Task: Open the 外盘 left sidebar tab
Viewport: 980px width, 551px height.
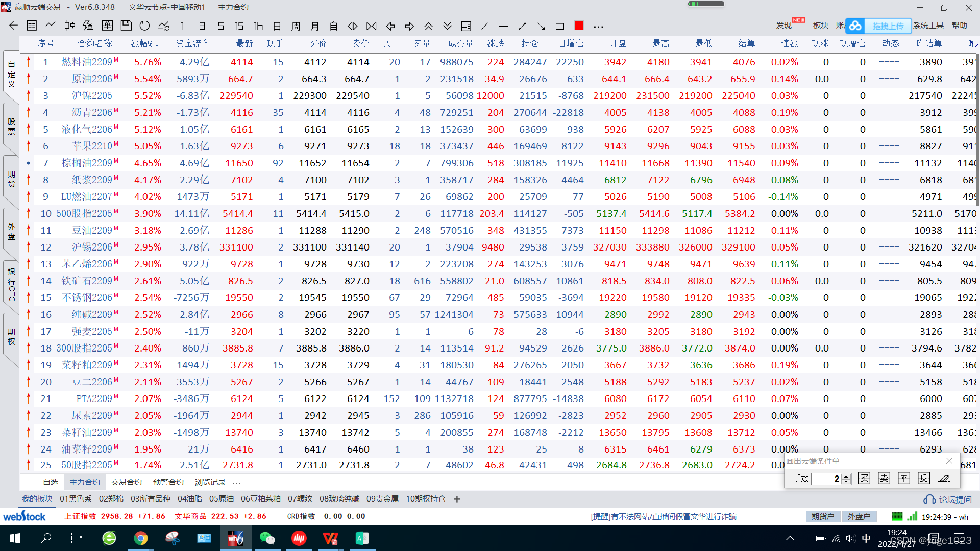Action: pyautogui.click(x=11, y=232)
